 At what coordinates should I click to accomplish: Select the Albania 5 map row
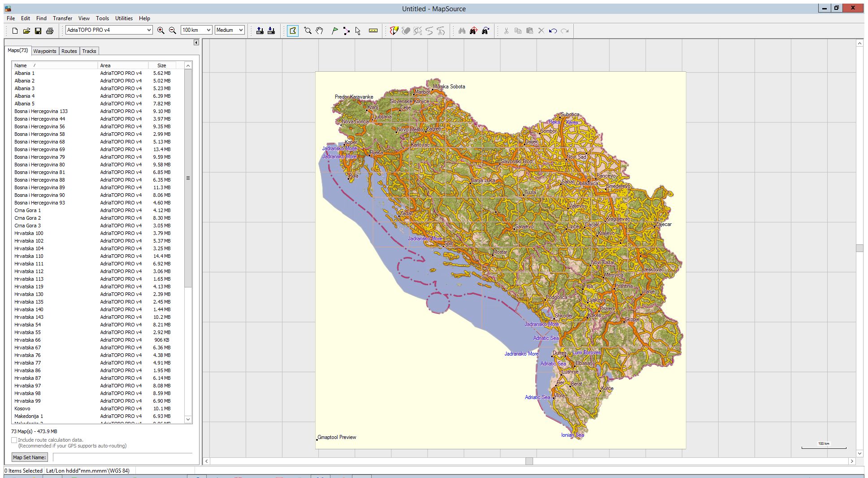(98, 104)
